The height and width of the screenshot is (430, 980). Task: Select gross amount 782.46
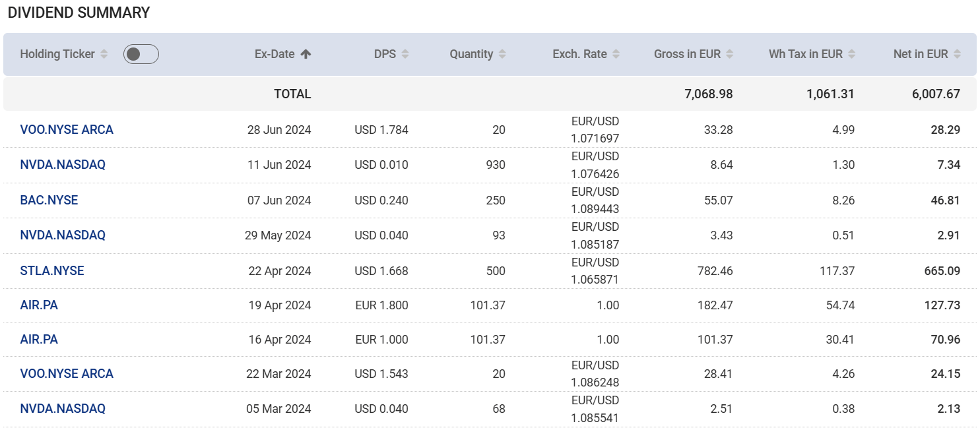pyautogui.click(x=715, y=271)
